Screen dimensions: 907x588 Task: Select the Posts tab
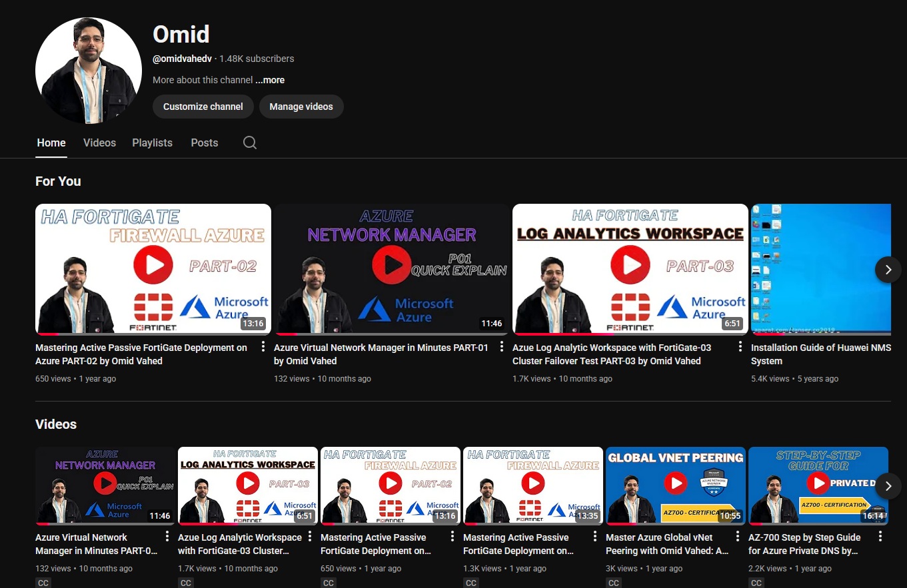click(204, 143)
